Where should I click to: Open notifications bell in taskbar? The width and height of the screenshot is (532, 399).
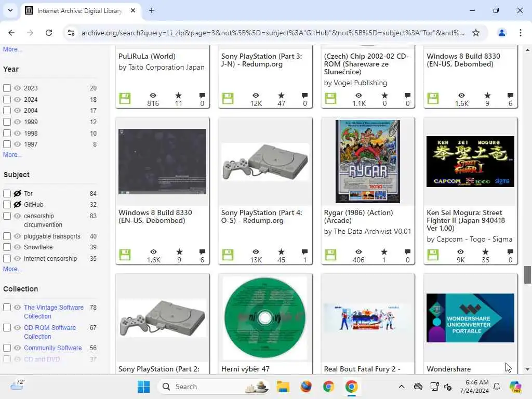[x=497, y=387]
